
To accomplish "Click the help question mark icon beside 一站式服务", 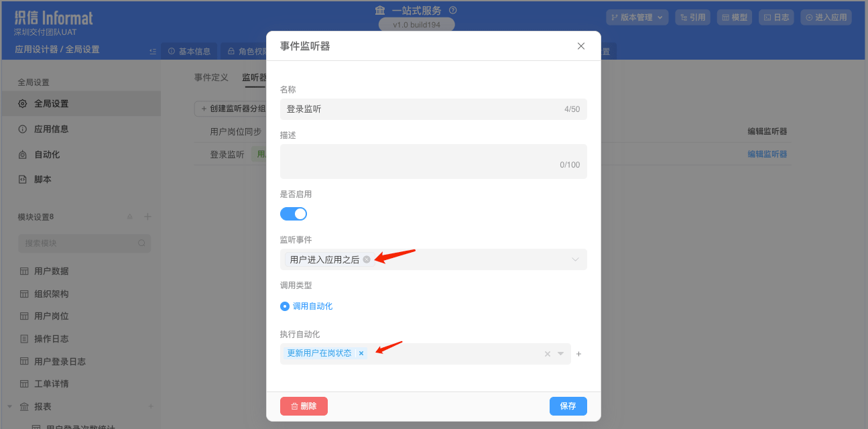I will click(453, 10).
